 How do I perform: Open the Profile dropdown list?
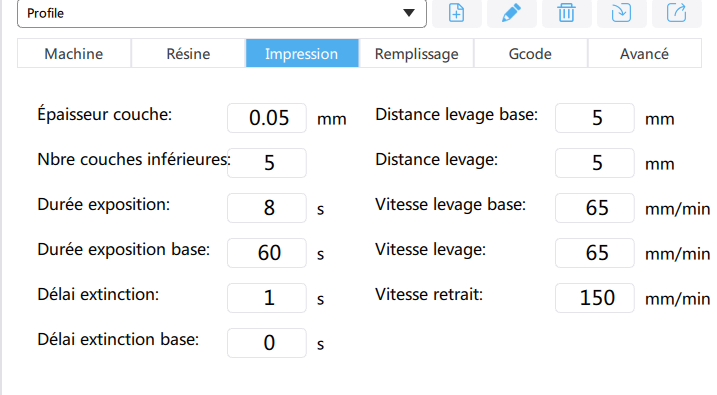[222, 13]
